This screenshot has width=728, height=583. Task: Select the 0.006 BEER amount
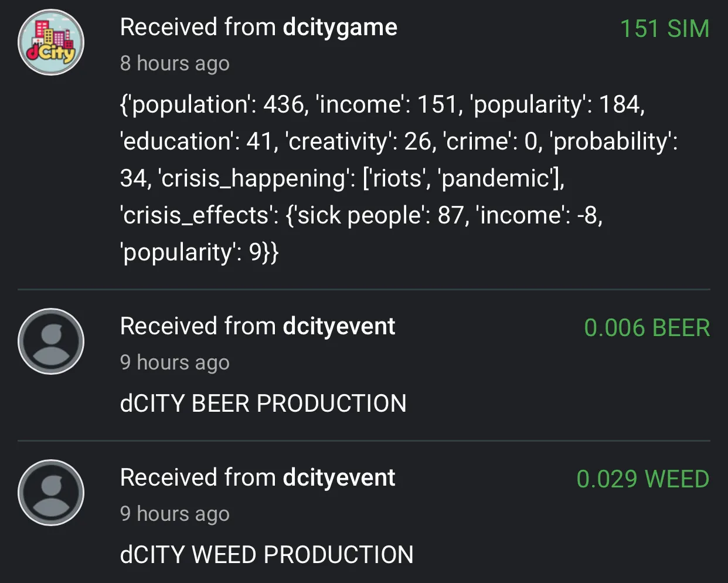(647, 328)
